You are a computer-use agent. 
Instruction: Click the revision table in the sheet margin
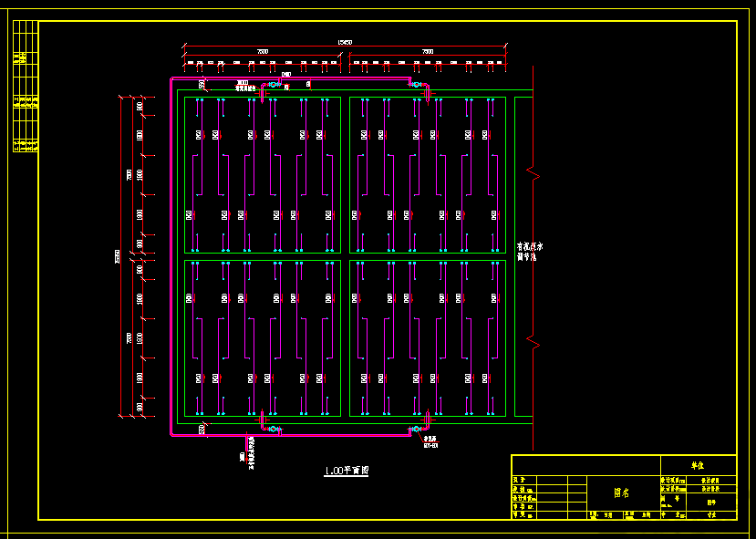(25, 87)
